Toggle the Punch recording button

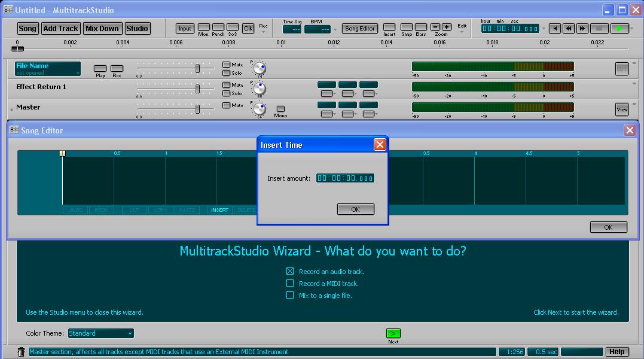218,27
